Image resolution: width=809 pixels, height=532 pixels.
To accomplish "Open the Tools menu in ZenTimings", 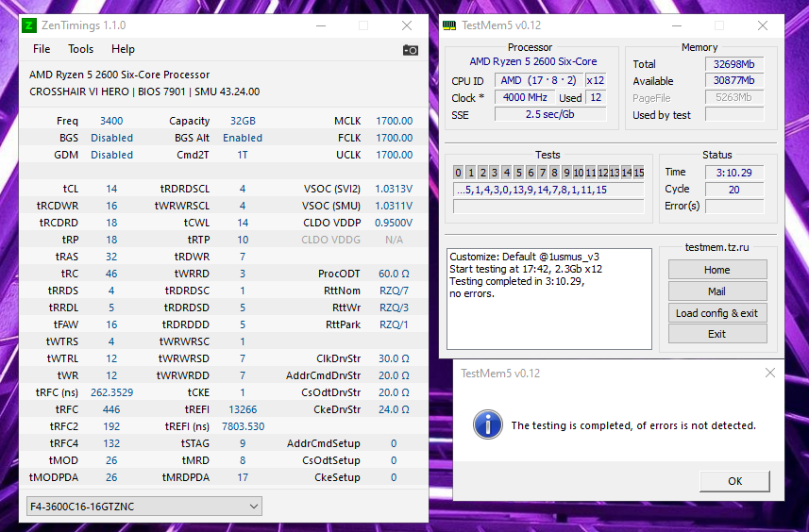I will coord(80,49).
